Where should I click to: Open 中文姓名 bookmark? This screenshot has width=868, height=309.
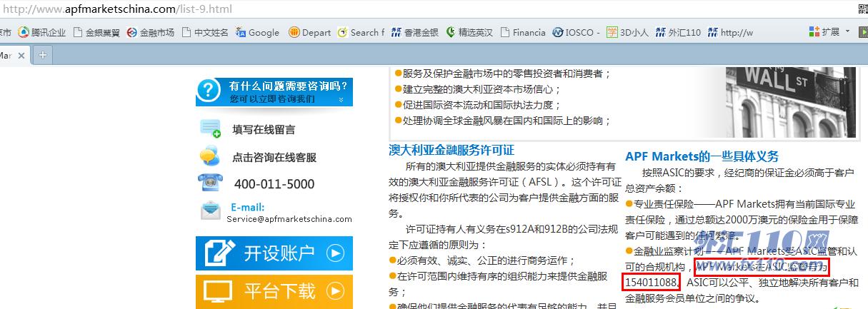[206, 32]
